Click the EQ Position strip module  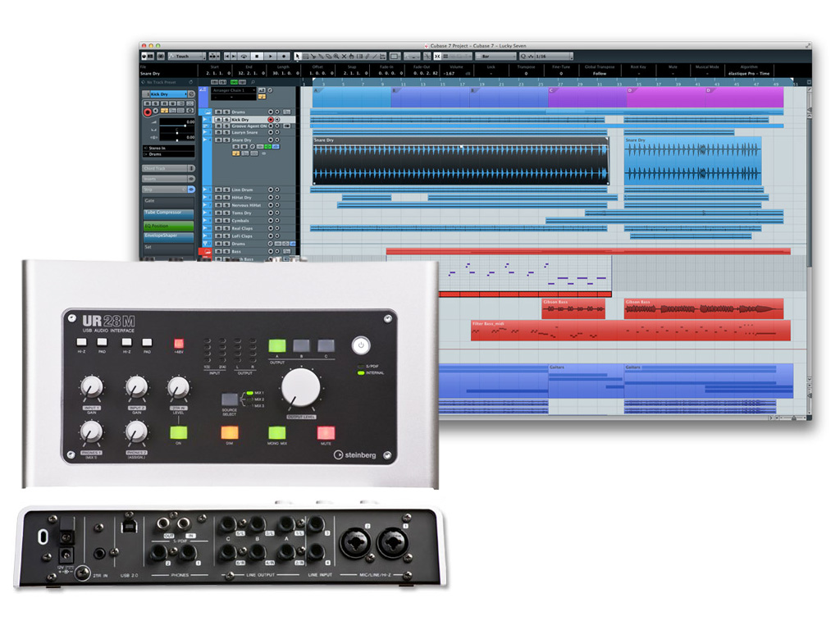pyautogui.click(x=169, y=224)
